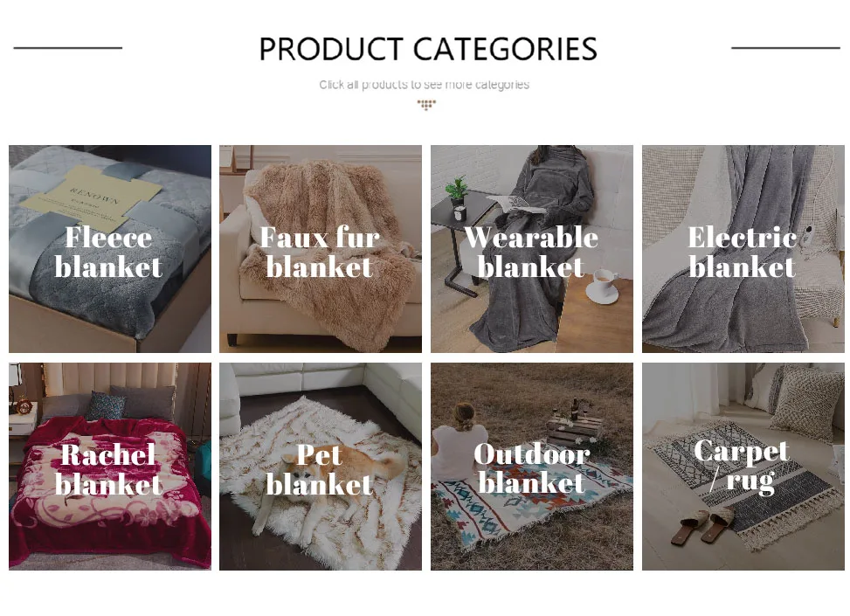Click the dotted triangle icon below subtitle
The width and height of the screenshot is (850, 616).
point(426,105)
